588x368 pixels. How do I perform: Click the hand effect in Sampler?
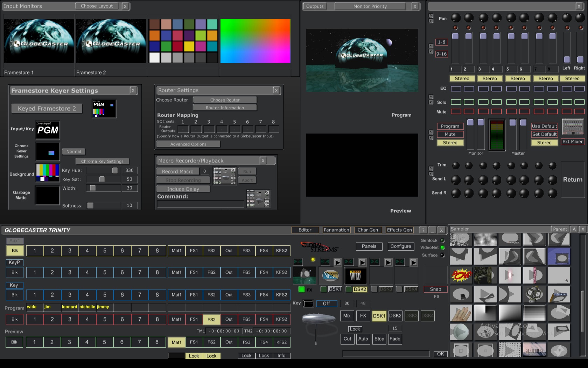pyautogui.click(x=460, y=313)
